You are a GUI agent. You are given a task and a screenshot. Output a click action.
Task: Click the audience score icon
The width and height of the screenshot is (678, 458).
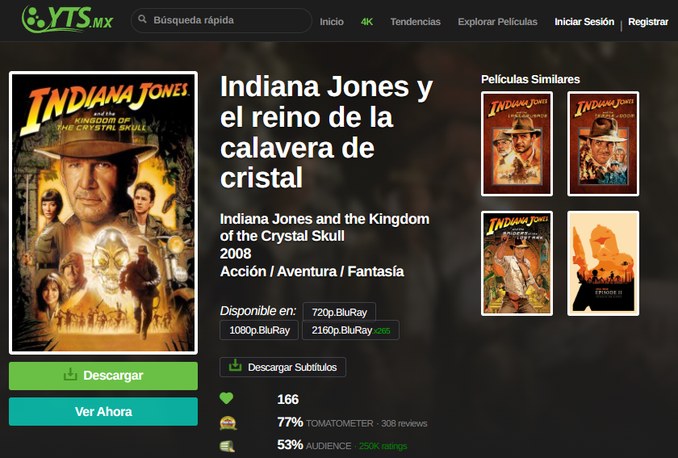(x=227, y=445)
